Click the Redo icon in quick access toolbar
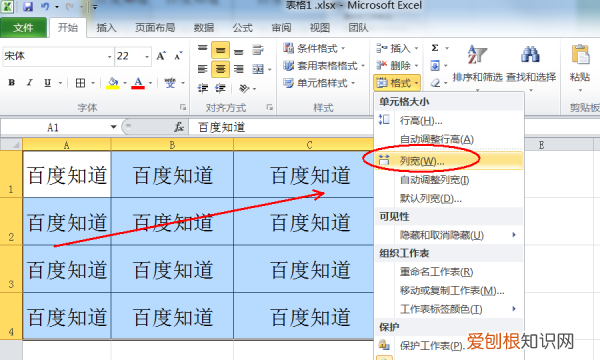Image resolution: width=600 pixels, height=360 pixels. pyautogui.click(x=70, y=7)
